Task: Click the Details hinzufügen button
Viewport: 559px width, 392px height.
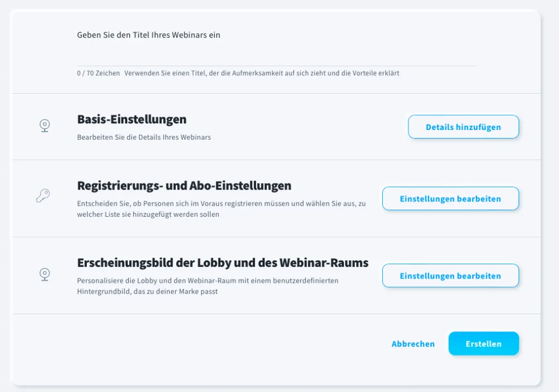Action: coord(463,127)
